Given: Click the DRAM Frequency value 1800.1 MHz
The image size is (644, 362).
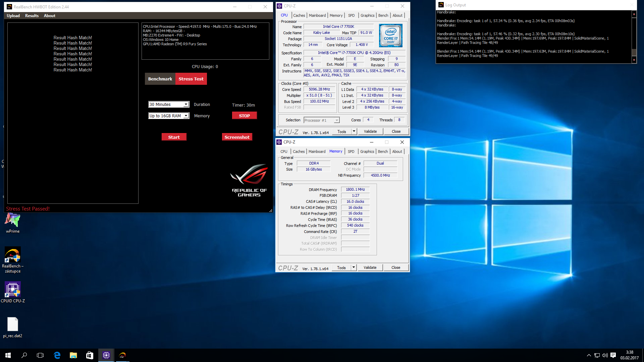Looking at the screenshot, I should (x=355, y=190).
